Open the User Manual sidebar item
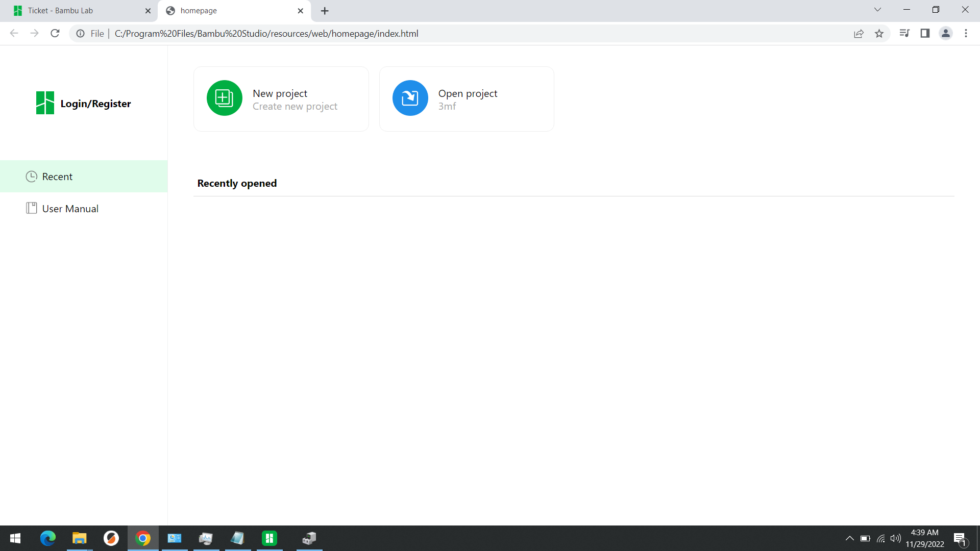Viewport: 980px width, 551px height. [70, 209]
